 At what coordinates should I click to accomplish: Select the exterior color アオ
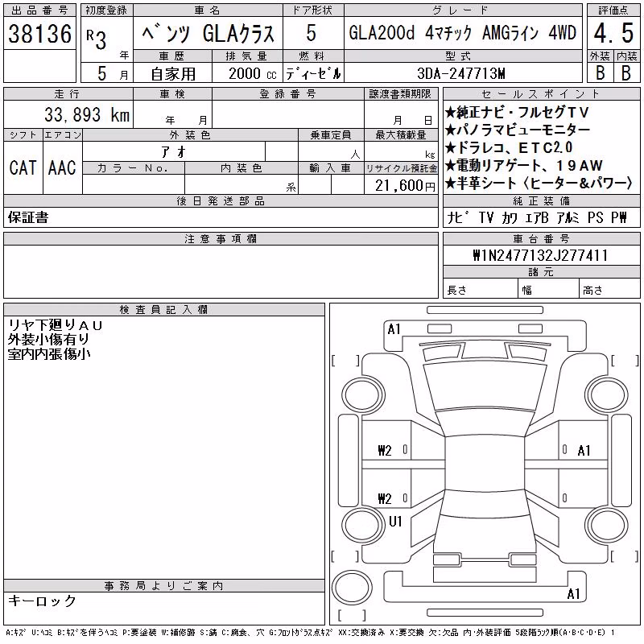click(174, 152)
